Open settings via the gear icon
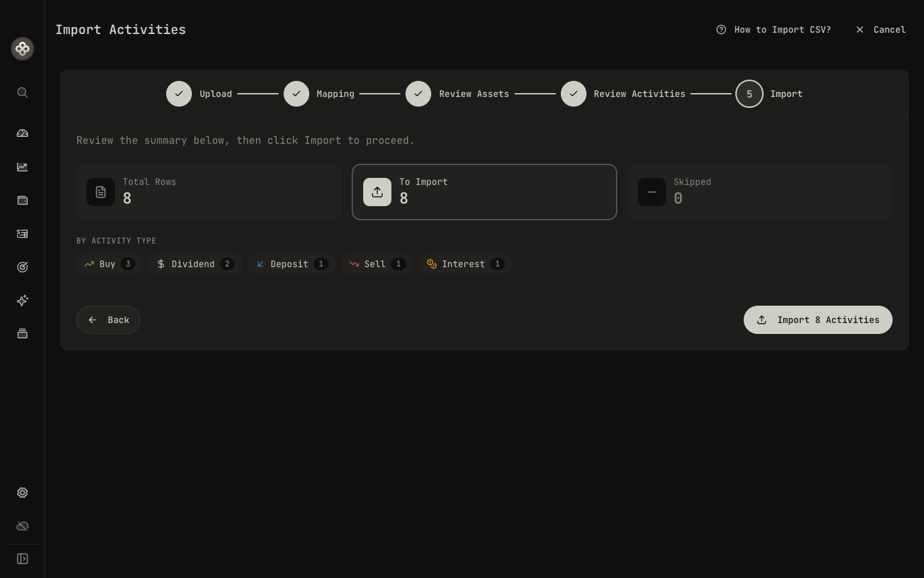 click(22, 493)
